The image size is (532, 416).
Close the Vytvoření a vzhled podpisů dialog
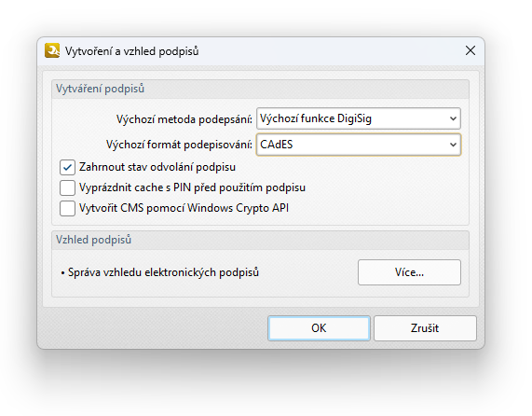click(x=471, y=50)
